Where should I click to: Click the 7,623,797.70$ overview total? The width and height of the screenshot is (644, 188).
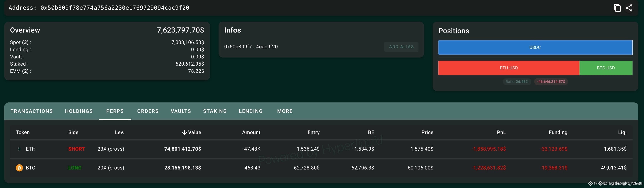click(x=180, y=30)
